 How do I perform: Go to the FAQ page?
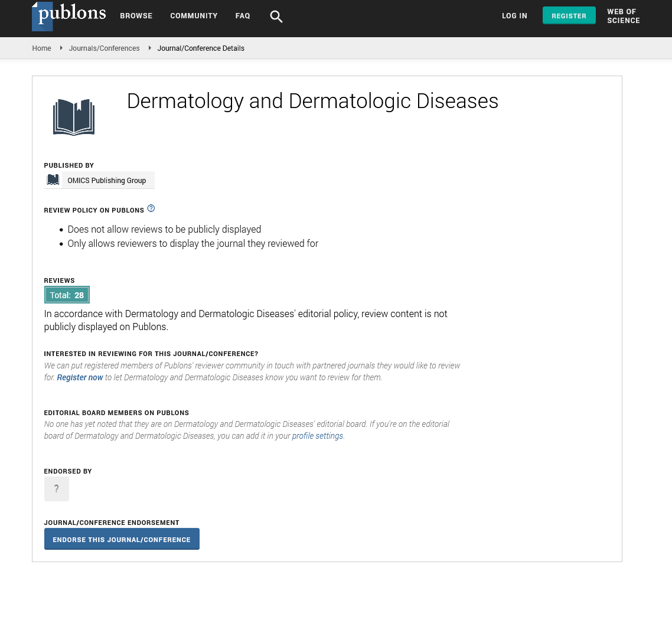click(x=243, y=16)
